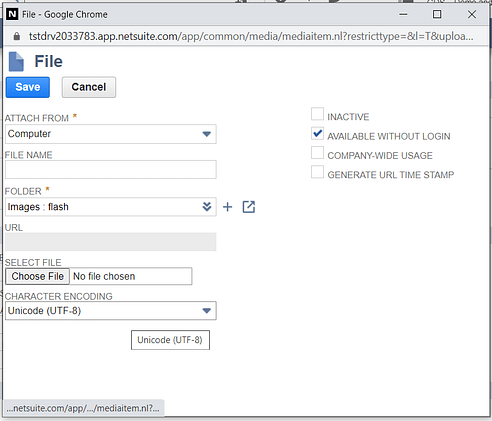Image resolution: width=492 pixels, height=421 pixels.
Task: Save the file record
Action: [28, 87]
